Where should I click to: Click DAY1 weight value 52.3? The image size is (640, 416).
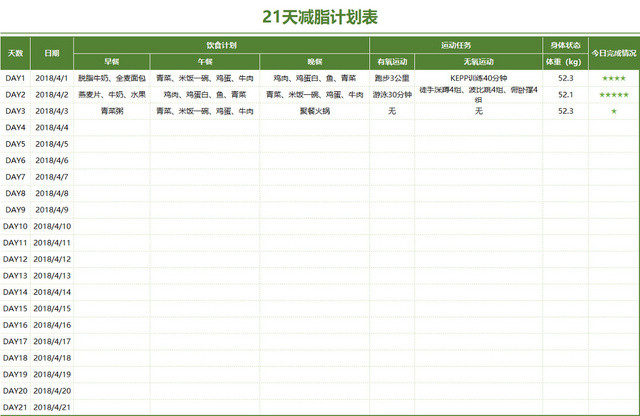565,78
